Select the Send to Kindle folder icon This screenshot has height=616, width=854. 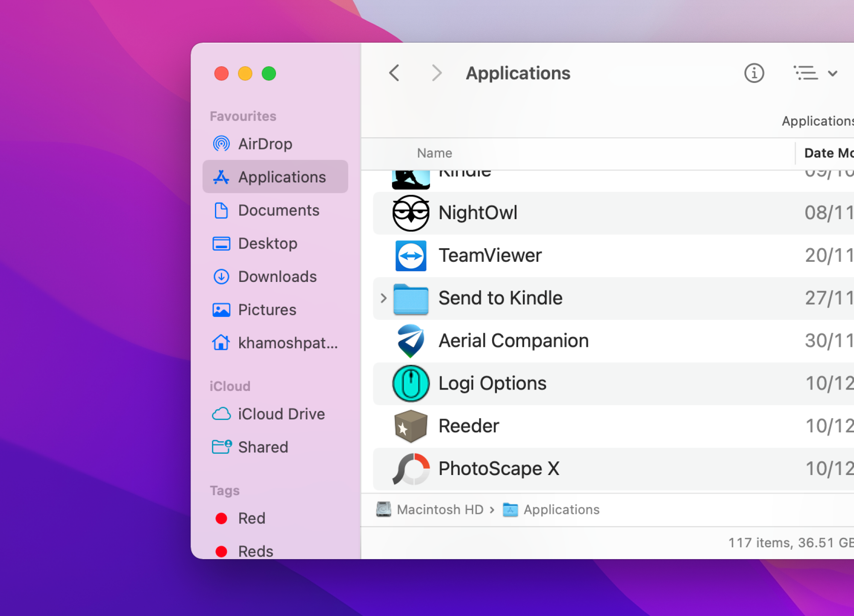(x=411, y=299)
